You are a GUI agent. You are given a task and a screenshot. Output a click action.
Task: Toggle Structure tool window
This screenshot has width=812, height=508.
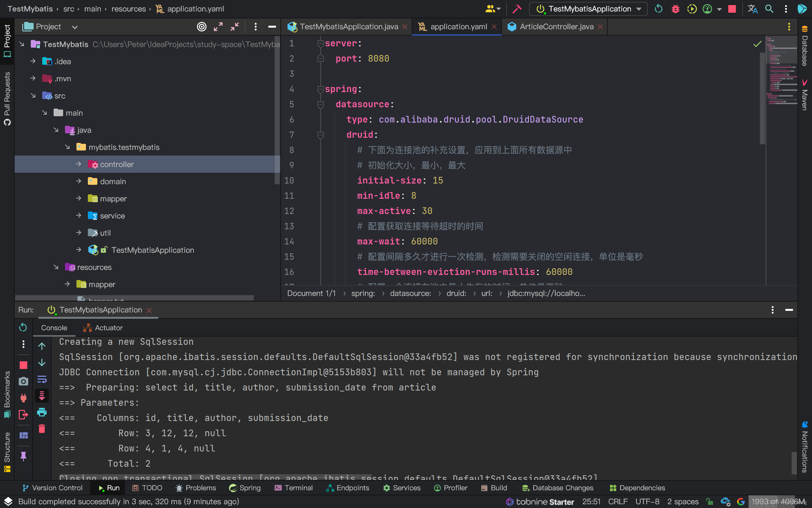pos(7,452)
